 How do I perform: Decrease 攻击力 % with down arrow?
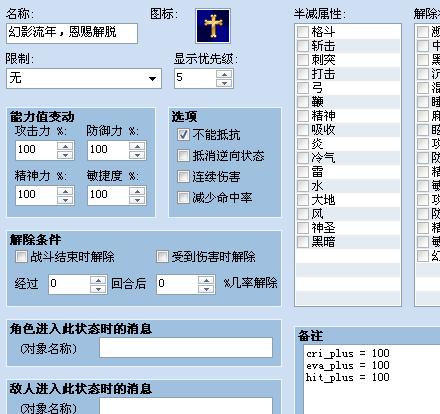point(65,155)
